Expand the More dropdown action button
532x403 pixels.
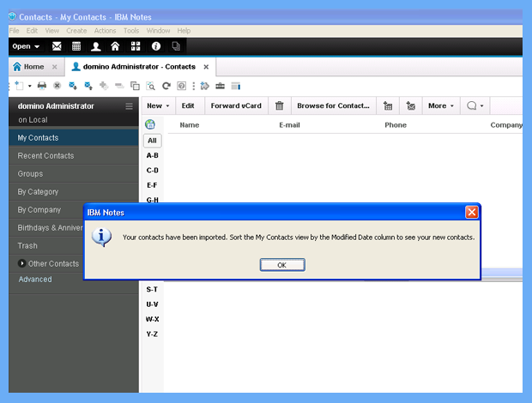coord(441,105)
